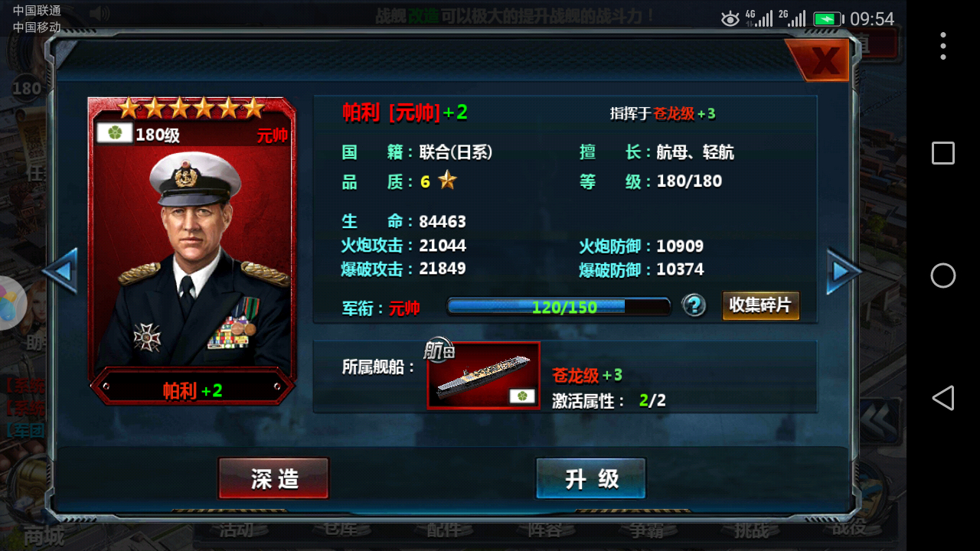The height and width of the screenshot is (551, 980).
Task: Tap the floating bubble icon at left edge
Action: (x=11, y=303)
